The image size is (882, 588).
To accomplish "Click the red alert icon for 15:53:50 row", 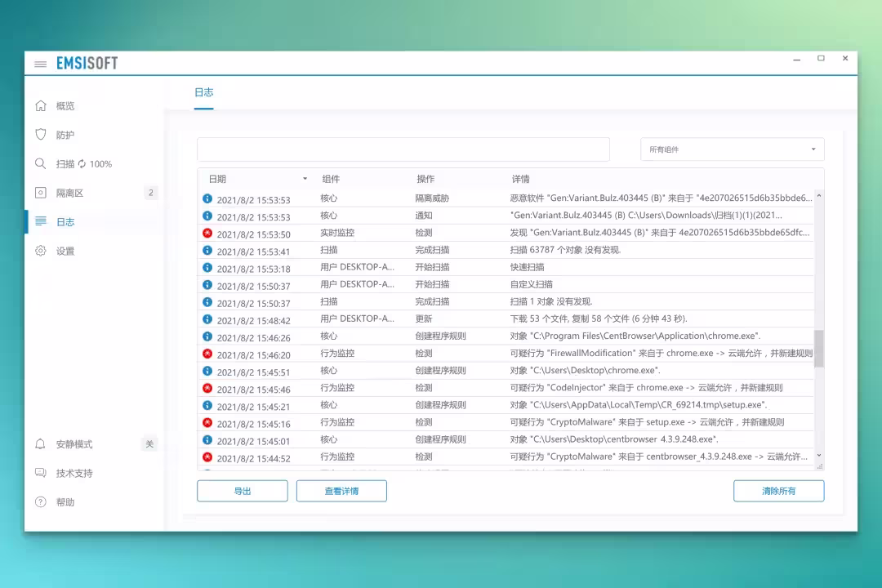I will tap(207, 233).
